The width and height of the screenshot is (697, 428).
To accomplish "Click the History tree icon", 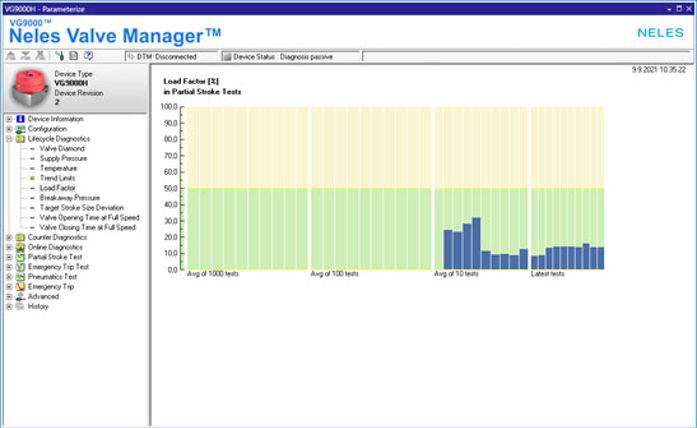I will (x=20, y=306).
